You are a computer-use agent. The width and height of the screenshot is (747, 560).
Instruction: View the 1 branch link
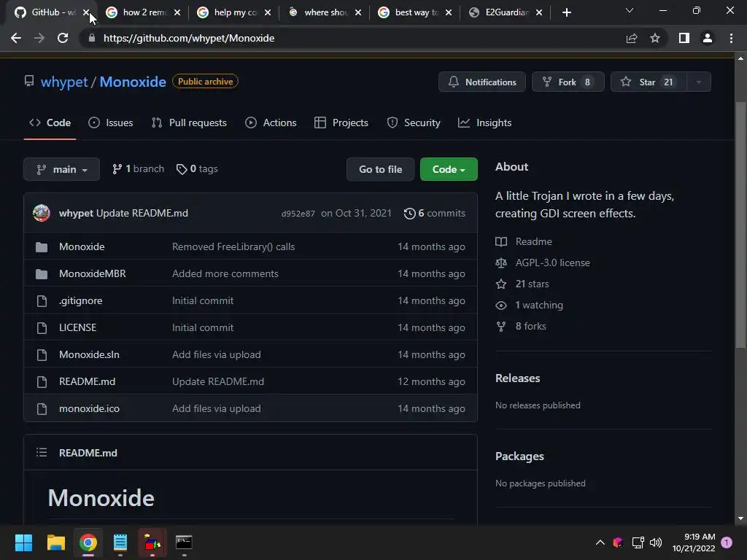[138, 169]
